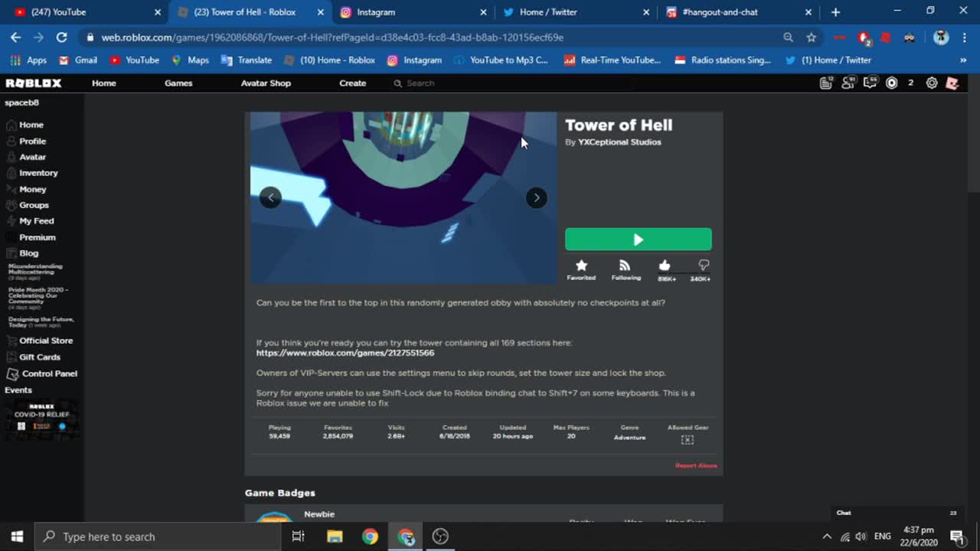980x551 pixels.
Task: Click the green Play button
Action: (x=638, y=240)
